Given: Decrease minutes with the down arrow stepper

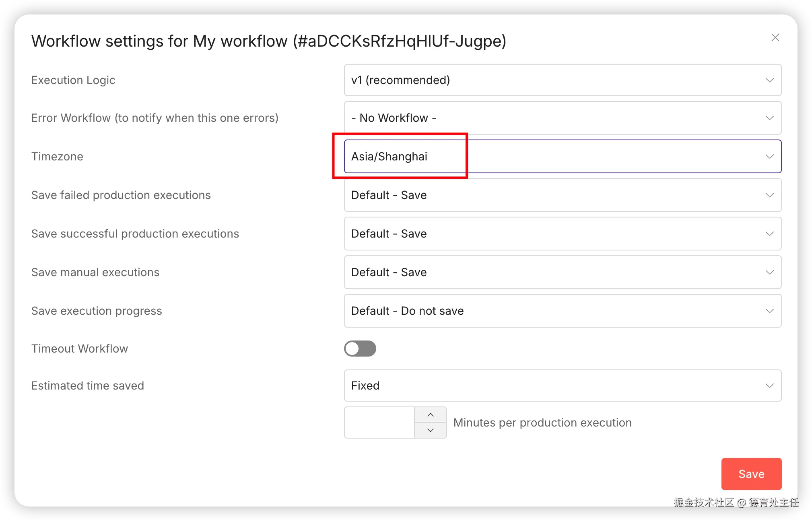Looking at the screenshot, I should (x=431, y=430).
